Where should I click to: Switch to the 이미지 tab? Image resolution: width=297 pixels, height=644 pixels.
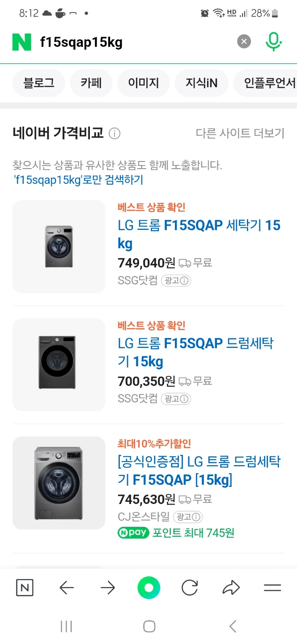[x=143, y=83]
